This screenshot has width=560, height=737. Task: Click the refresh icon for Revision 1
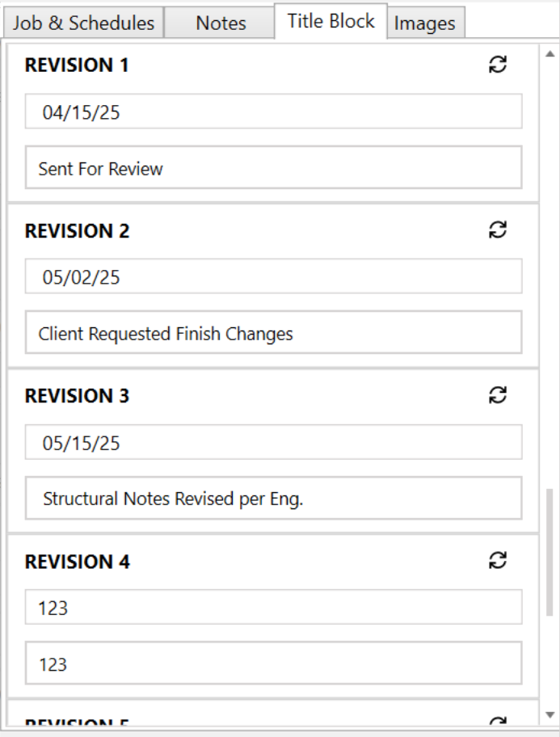(x=498, y=65)
